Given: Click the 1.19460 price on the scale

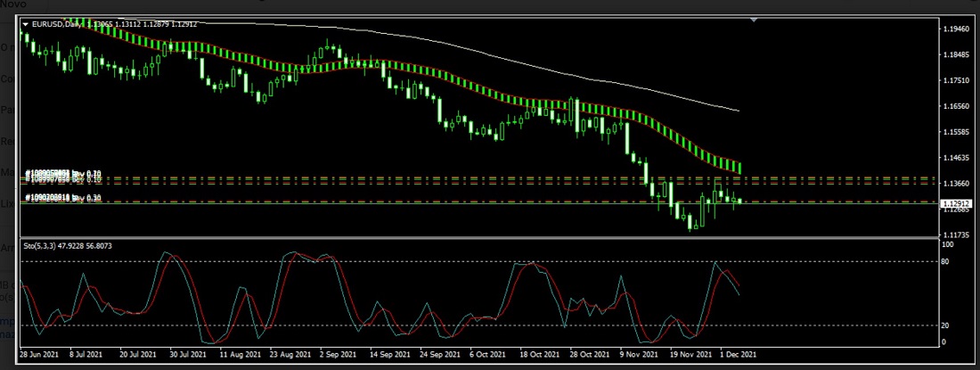Looking at the screenshot, I should (957, 29).
